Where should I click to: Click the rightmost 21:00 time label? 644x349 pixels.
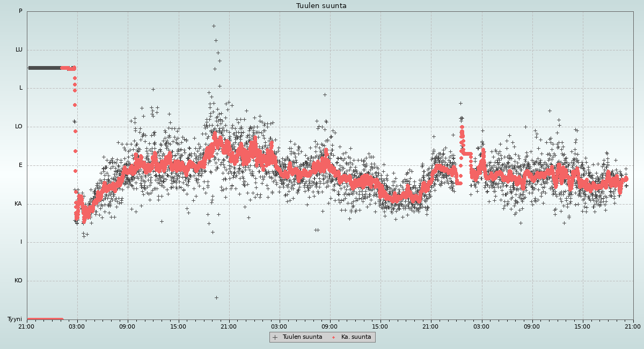click(x=633, y=326)
